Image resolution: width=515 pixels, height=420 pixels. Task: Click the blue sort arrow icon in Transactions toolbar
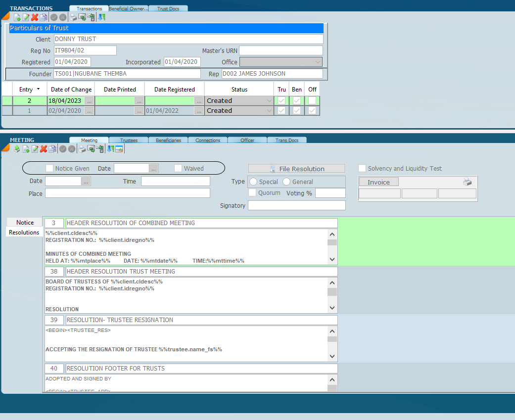pos(101,17)
